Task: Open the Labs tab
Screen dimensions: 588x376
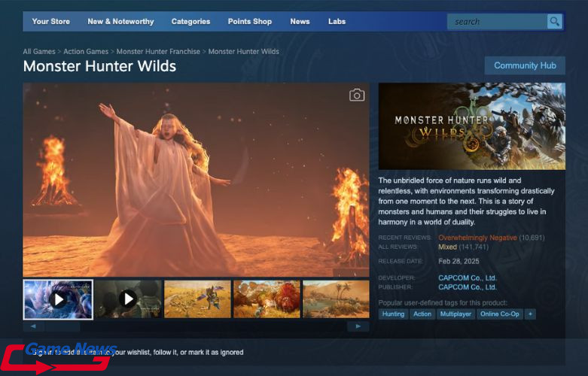Action: [x=337, y=22]
